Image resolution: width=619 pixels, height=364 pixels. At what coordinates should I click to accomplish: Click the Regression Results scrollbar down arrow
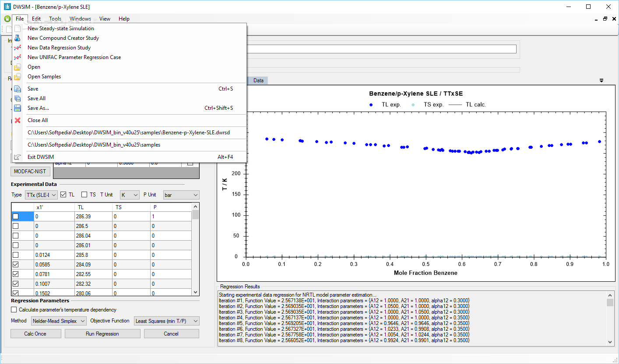pyautogui.click(x=610, y=342)
